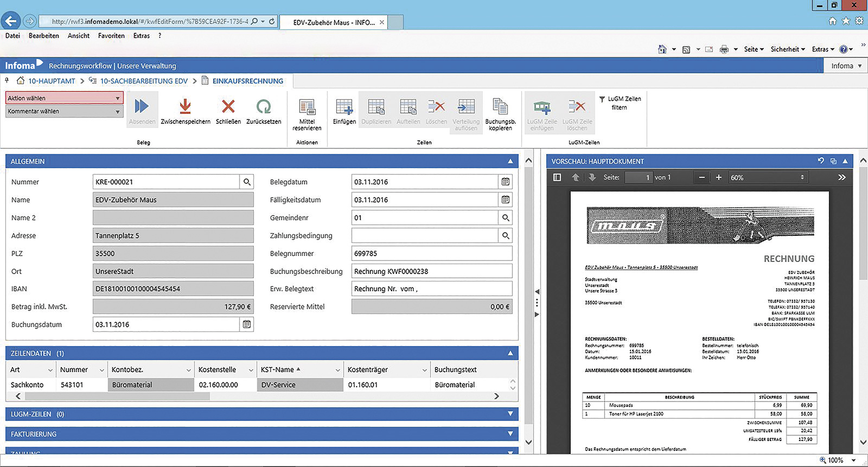Click the Mittel reservieren icon
Image resolution: width=868 pixels, height=467 pixels.
click(307, 107)
